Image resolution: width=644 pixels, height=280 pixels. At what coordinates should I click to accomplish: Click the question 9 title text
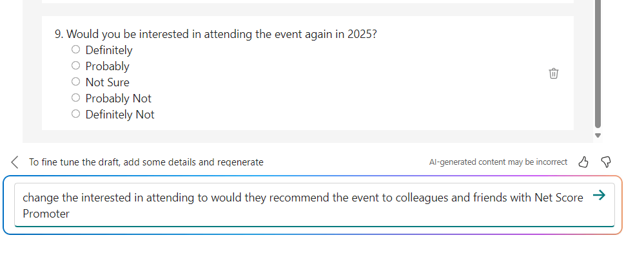coord(215,34)
